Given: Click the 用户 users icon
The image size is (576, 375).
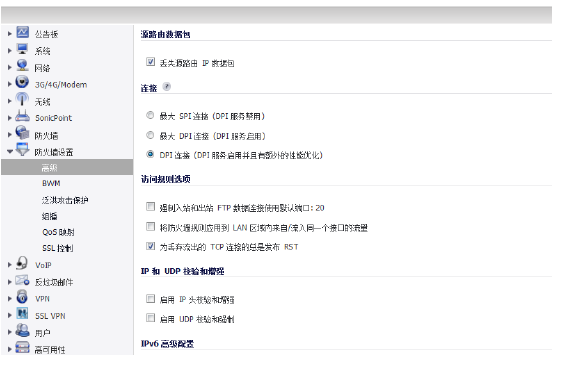Looking at the screenshot, I should coord(22,330).
